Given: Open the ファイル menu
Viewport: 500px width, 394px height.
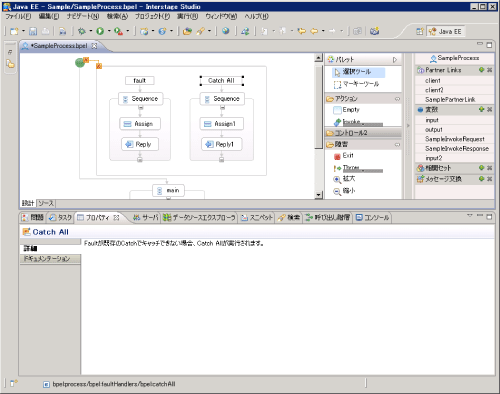Looking at the screenshot, I should click(18, 16).
